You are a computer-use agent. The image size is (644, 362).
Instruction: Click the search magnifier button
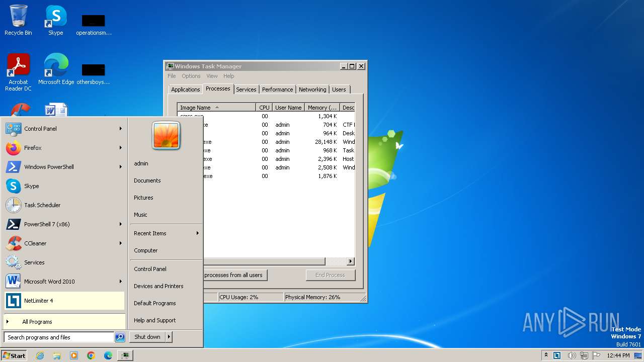120,337
